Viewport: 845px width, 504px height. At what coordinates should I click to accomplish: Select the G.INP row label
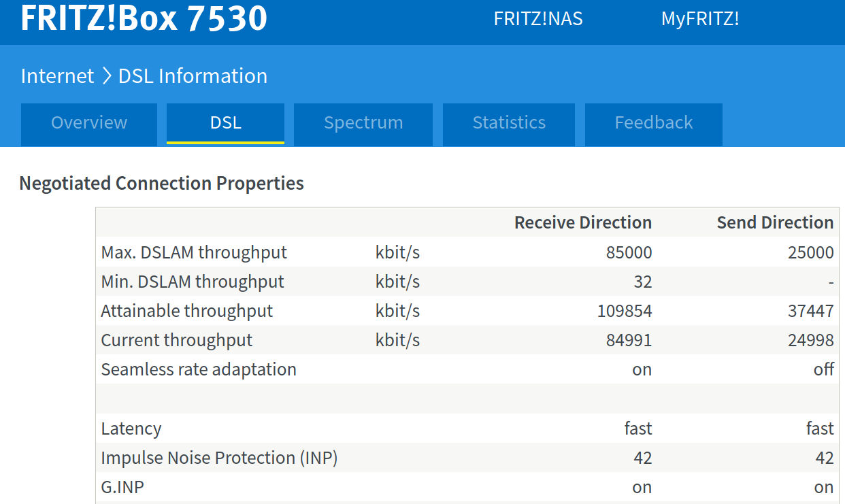[x=122, y=487]
